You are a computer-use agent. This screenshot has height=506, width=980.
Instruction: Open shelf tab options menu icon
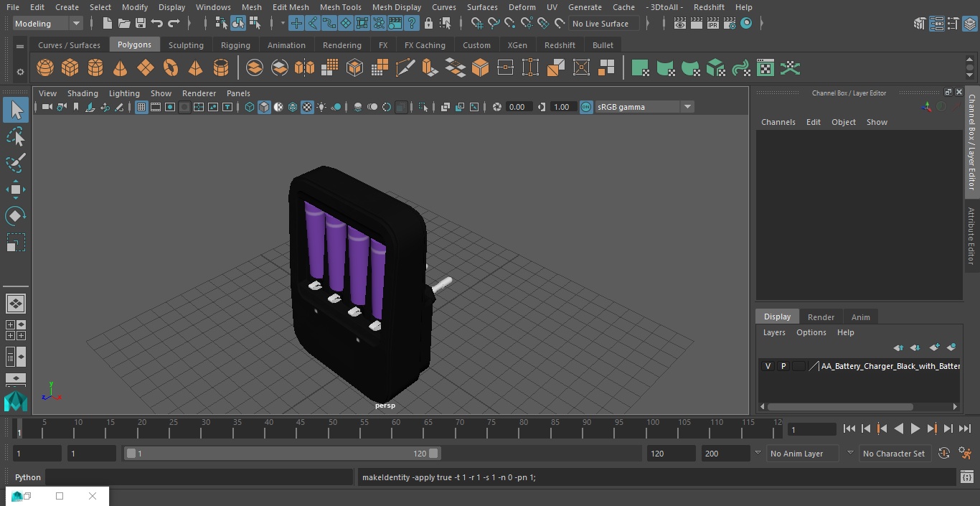tap(20, 47)
